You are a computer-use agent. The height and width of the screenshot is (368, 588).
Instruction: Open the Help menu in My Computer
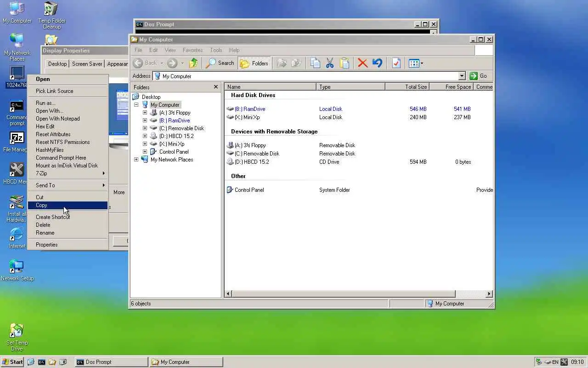click(x=234, y=50)
